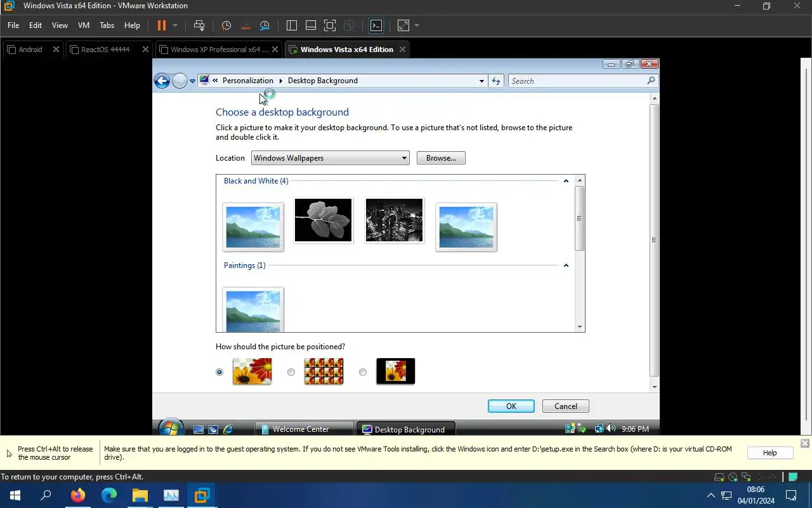Click the Windows Start button on host taskbar
Screen dimensions: 812x508
[x=15, y=495]
